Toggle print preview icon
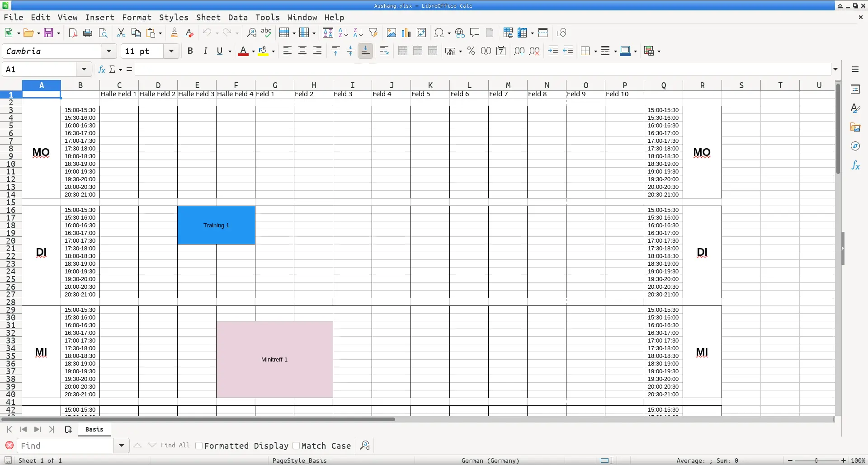 (103, 33)
